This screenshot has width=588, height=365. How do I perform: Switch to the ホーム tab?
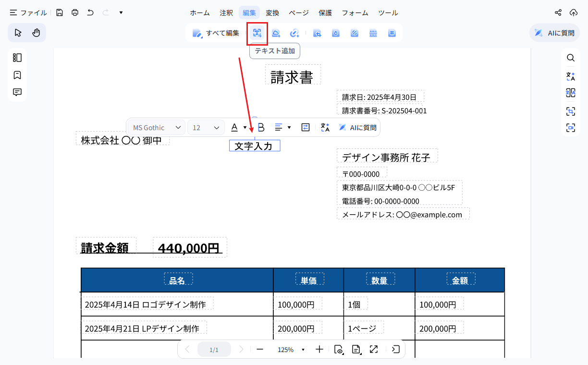(x=199, y=12)
